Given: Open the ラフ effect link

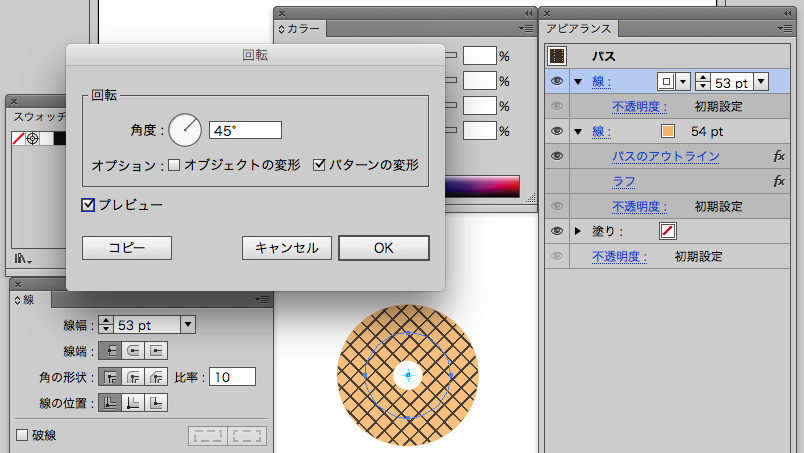Looking at the screenshot, I should 624,181.
